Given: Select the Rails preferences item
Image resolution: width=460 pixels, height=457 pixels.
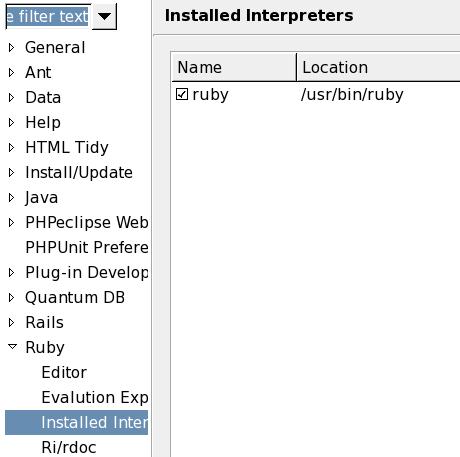Looking at the screenshot, I should pos(44,322).
